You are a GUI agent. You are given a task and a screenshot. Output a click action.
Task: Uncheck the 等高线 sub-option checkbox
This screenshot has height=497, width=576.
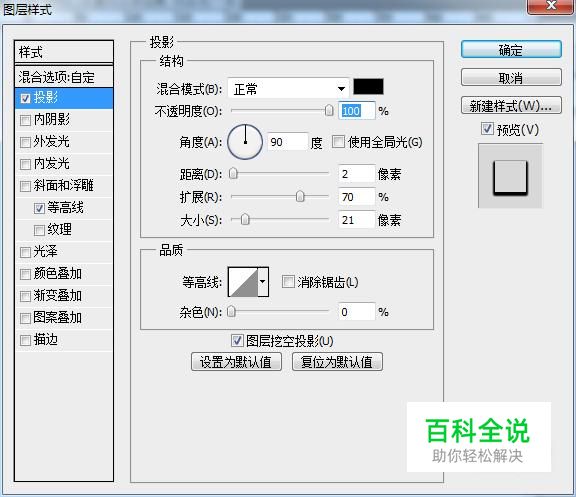[39, 208]
